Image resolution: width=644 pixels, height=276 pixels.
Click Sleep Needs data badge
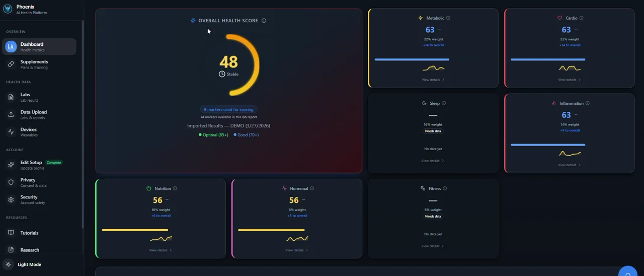[x=433, y=131]
